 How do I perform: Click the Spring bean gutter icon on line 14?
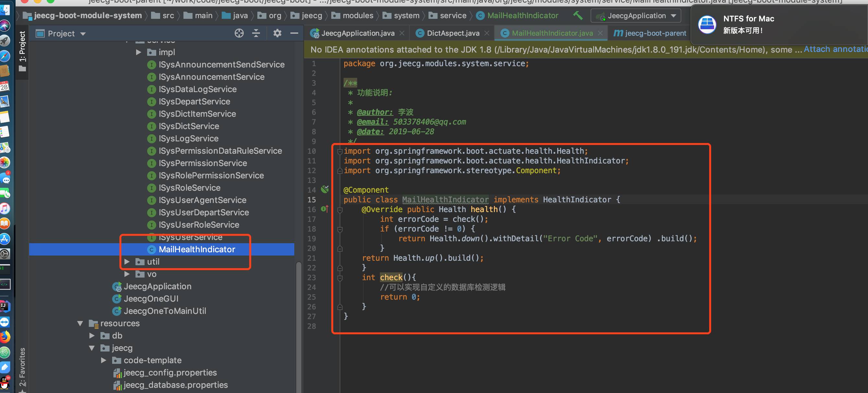click(x=325, y=189)
